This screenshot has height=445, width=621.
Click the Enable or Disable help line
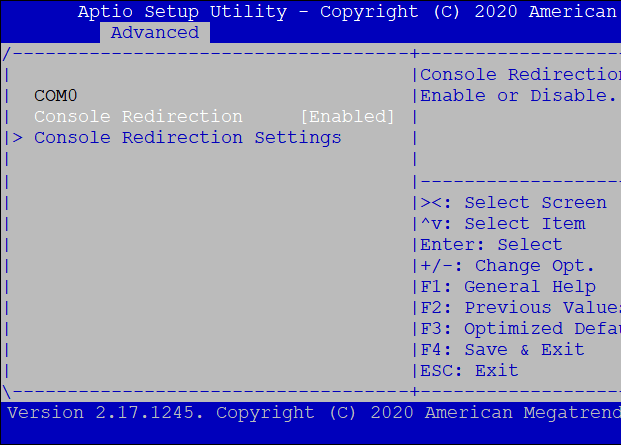point(518,95)
